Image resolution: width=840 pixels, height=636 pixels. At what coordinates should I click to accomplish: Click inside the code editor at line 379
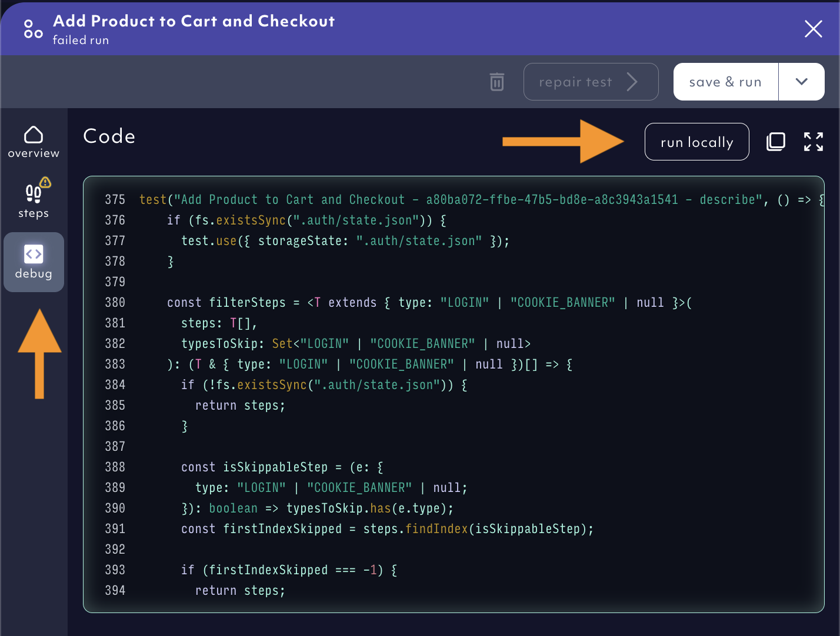tap(453, 282)
